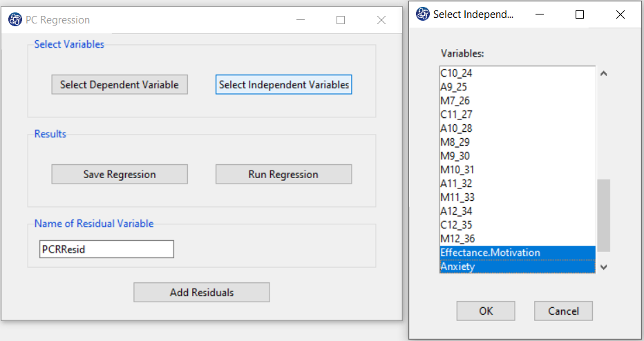This screenshot has width=644, height=341.
Task: Select Anxiety in the variables list
Action: (x=518, y=266)
